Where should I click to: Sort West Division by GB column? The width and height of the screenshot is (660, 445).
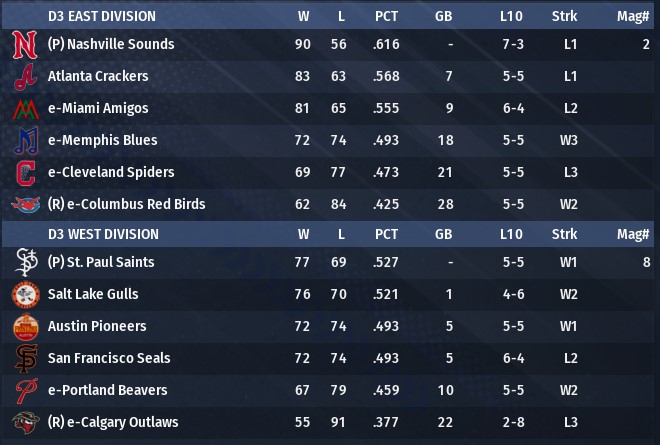point(443,234)
